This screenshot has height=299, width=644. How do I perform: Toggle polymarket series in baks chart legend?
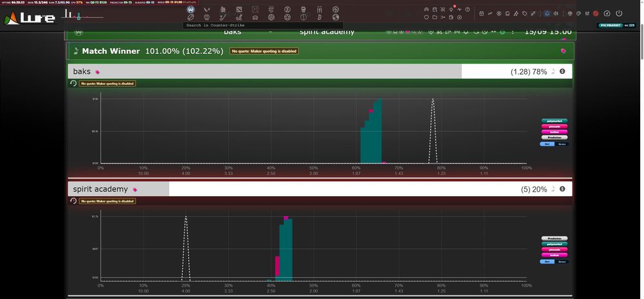point(554,121)
